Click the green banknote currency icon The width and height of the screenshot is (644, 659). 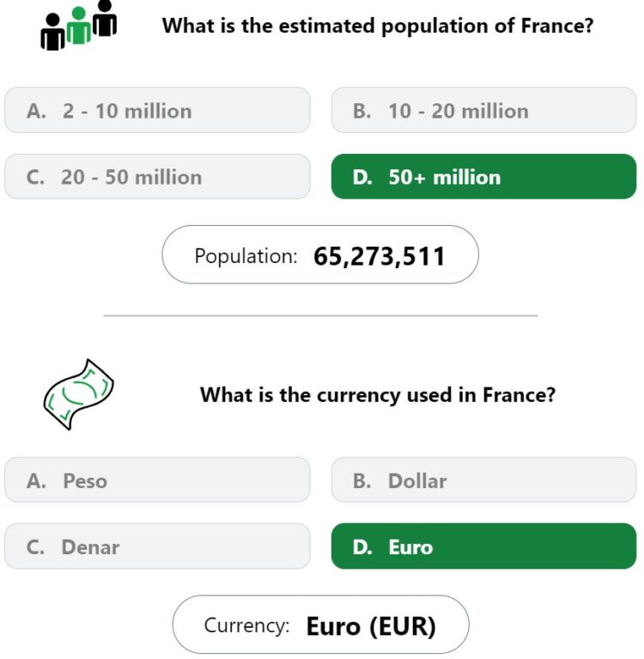coord(78,394)
